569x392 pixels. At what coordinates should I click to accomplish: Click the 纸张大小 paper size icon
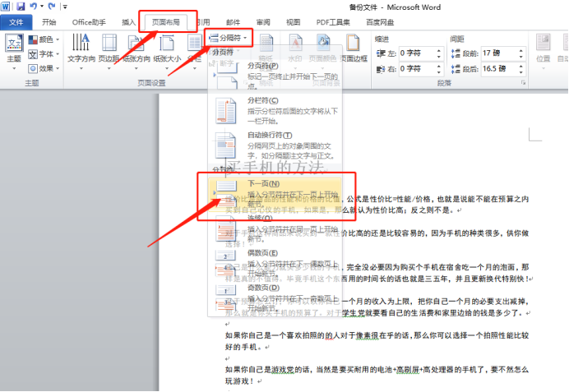[x=167, y=42]
